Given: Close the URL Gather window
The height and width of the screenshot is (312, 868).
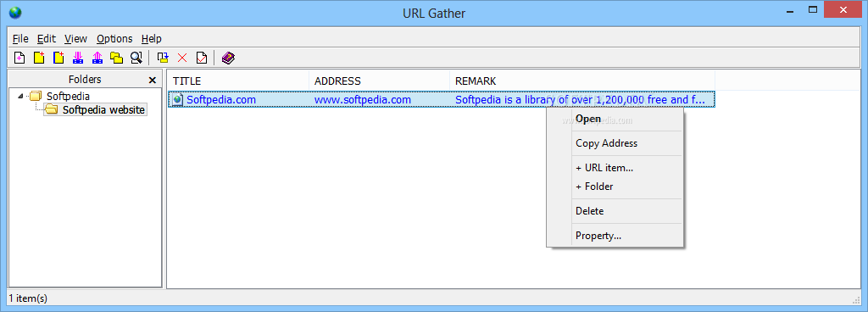Looking at the screenshot, I should pos(843,9).
